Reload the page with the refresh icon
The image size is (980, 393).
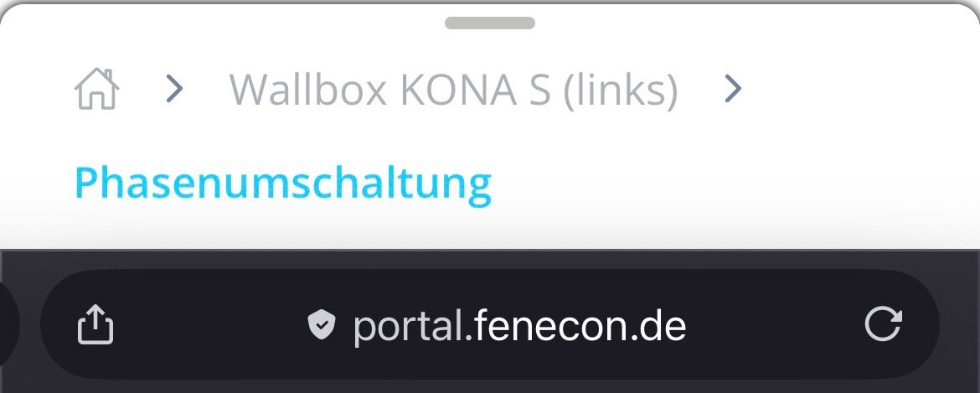883,323
